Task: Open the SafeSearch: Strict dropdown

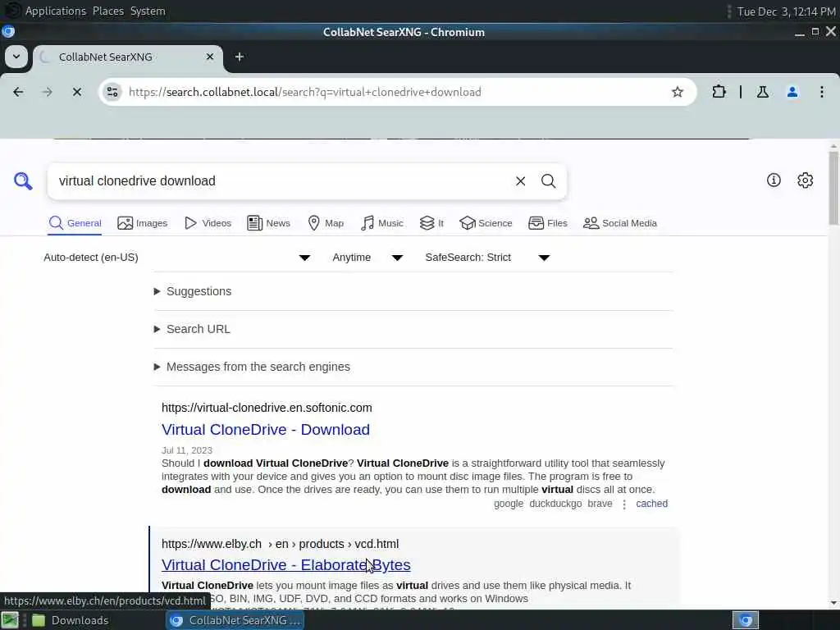Action: [487, 258]
